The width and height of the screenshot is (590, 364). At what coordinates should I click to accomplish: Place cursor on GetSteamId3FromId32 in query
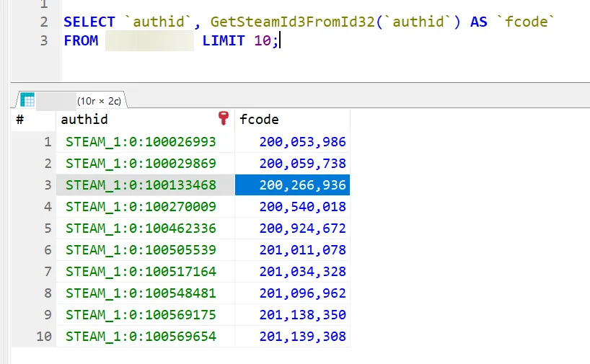click(282, 22)
